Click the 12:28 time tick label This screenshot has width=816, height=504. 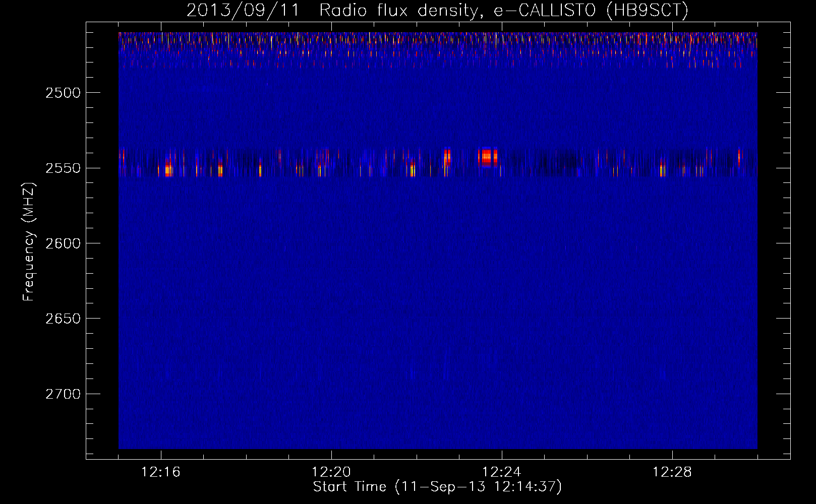click(x=672, y=472)
